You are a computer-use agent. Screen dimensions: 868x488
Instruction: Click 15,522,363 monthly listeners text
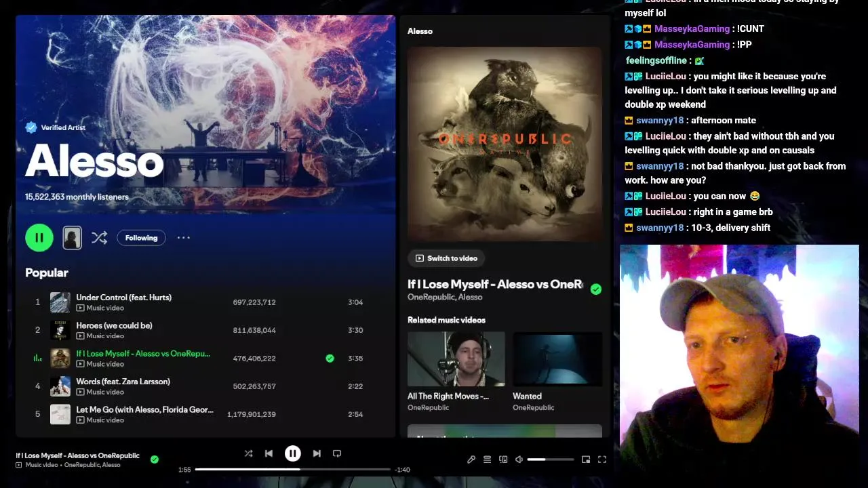tap(77, 197)
